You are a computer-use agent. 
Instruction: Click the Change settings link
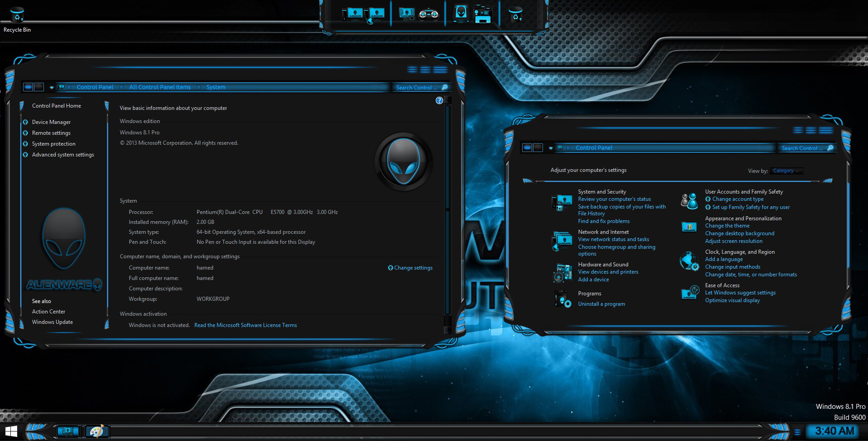tap(413, 268)
